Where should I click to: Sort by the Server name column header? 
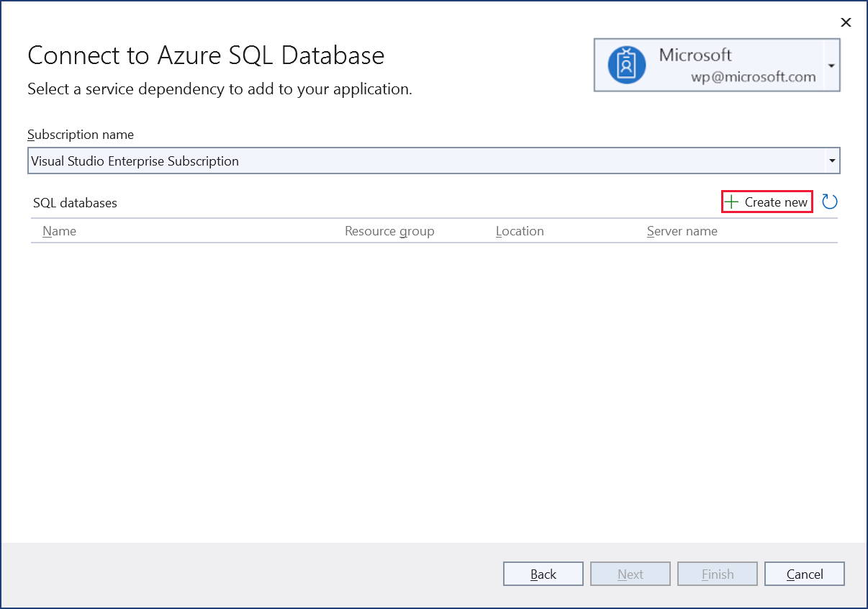tap(682, 230)
